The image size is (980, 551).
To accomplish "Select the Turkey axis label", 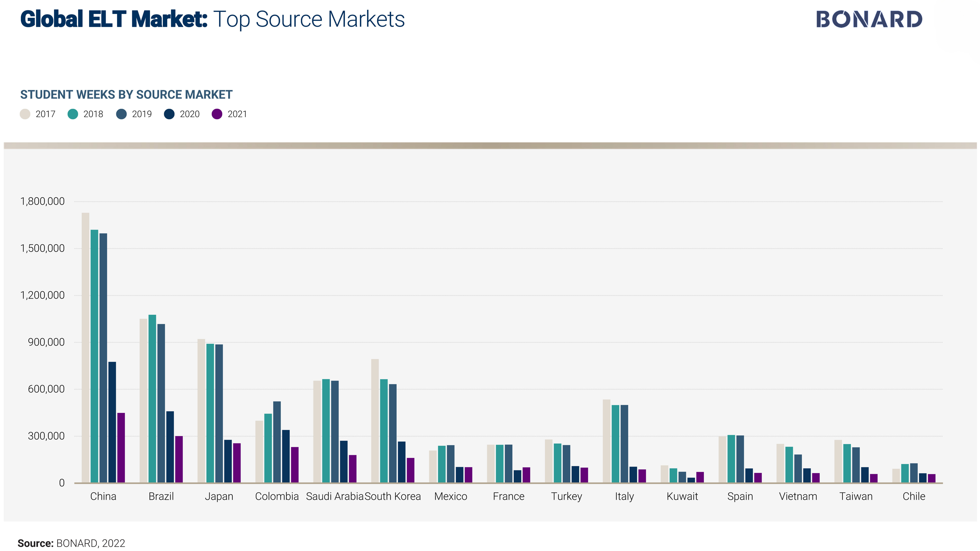I will tap(566, 497).
